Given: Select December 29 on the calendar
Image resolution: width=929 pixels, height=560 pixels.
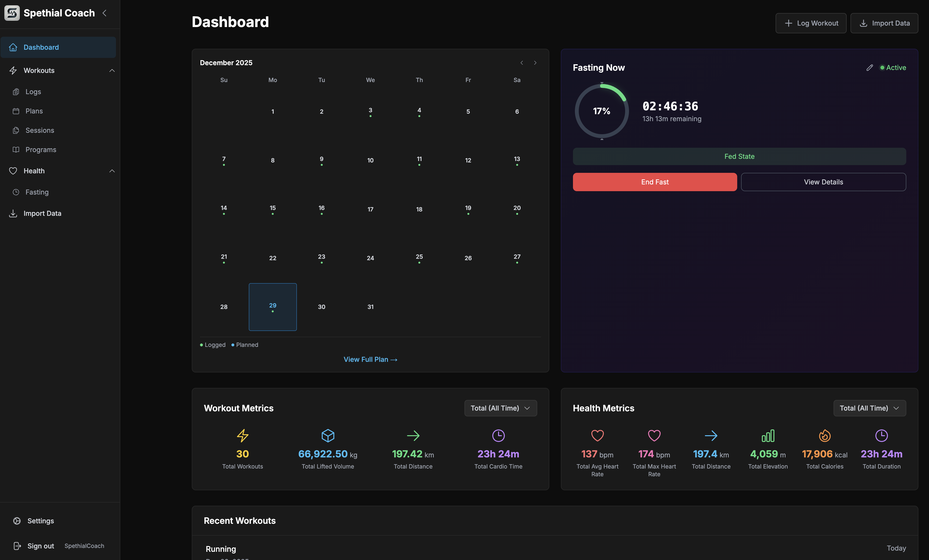Looking at the screenshot, I should pyautogui.click(x=272, y=307).
